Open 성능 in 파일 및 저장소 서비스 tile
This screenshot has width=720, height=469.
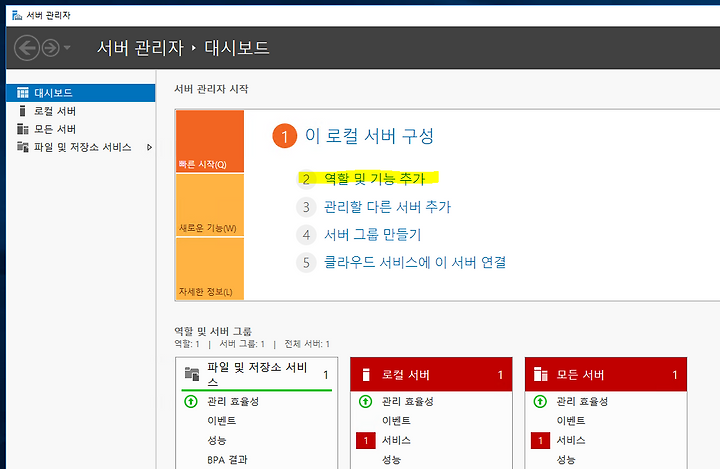[x=217, y=440]
